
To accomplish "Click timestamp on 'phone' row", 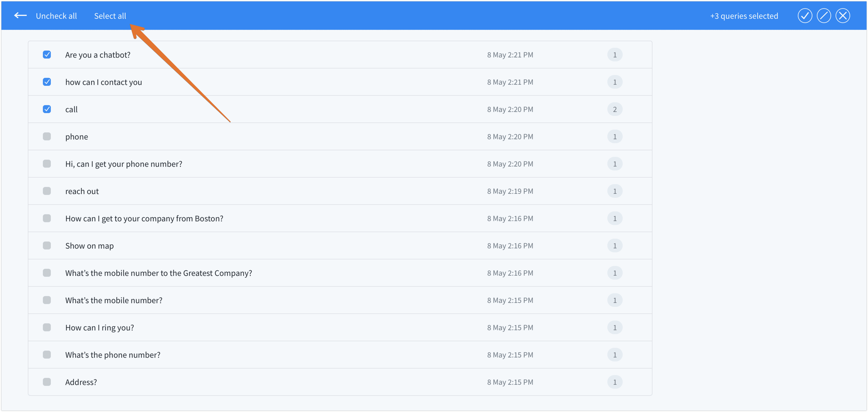I will tap(510, 137).
